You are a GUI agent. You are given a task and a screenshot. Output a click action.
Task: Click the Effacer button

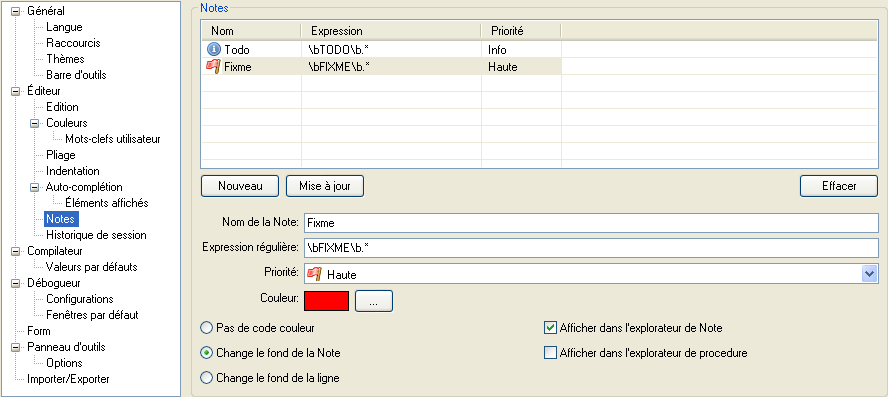click(x=839, y=186)
